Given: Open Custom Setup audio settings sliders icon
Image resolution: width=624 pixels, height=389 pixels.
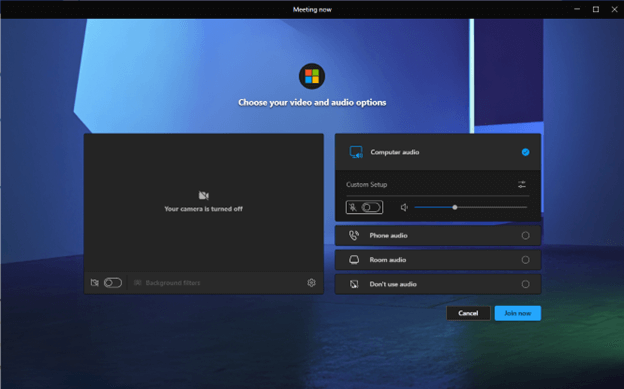Looking at the screenshot, I should [x=522, y=185].
